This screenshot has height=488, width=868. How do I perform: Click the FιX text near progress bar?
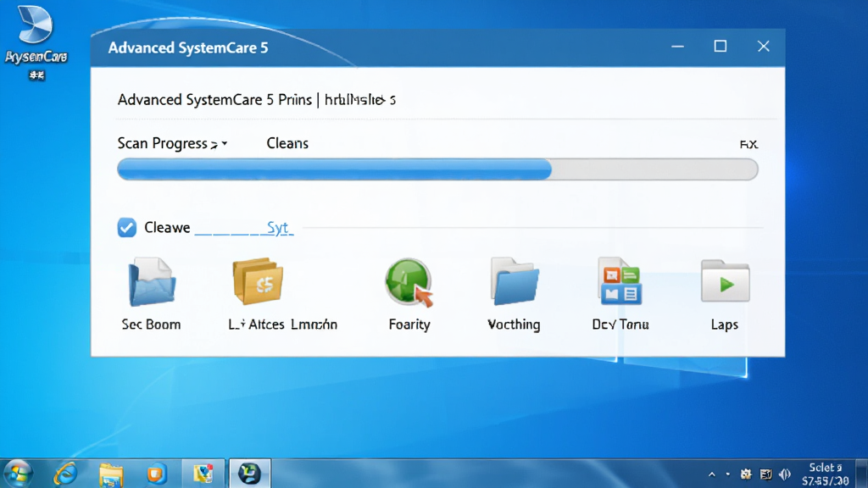pyautogui.click(x=748, y=144)
